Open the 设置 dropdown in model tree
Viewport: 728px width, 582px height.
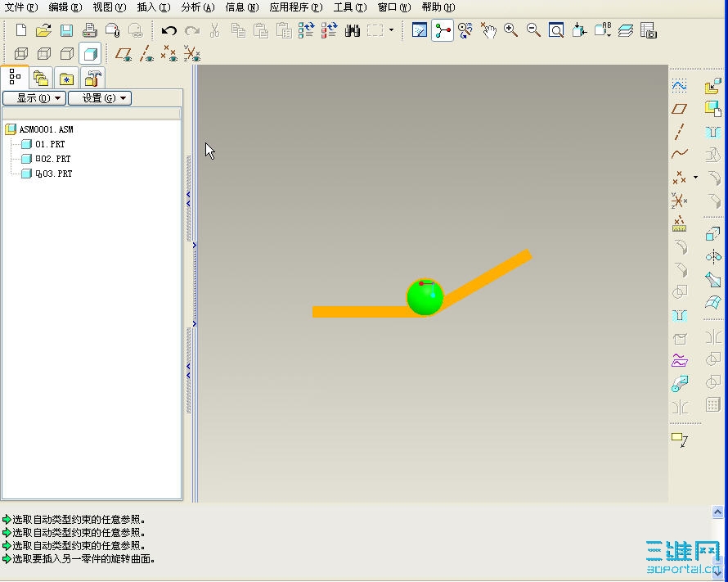100,98
